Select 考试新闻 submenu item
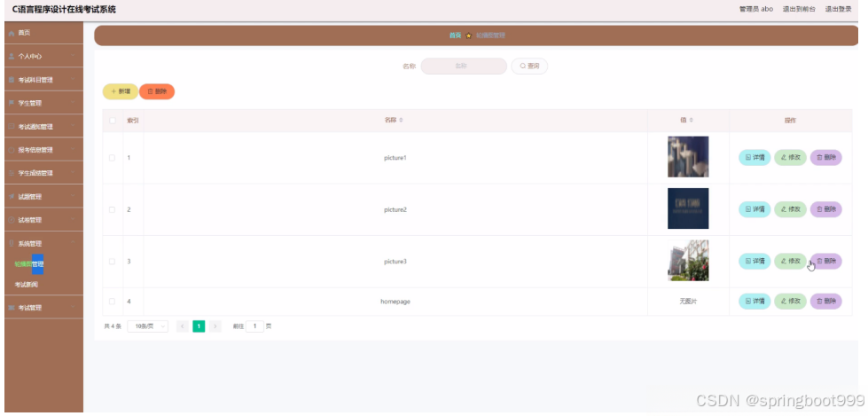868x416 pixels. (x=26, y=285)
